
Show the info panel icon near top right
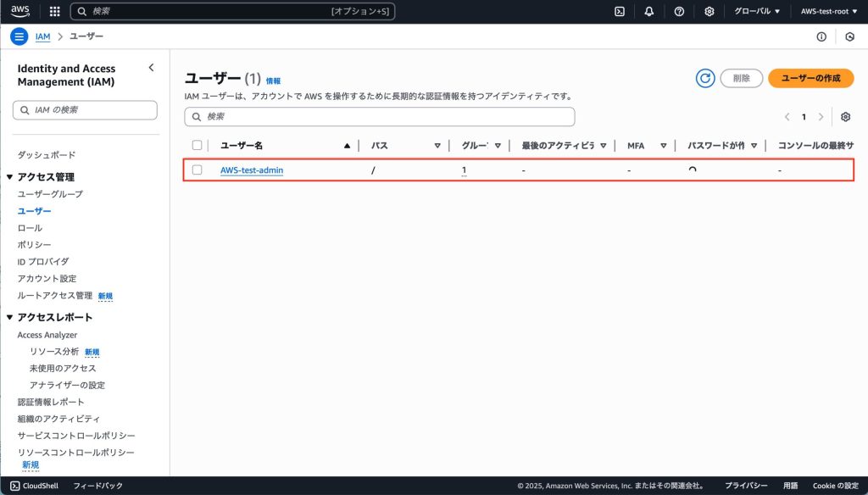(x=821, y=36)
